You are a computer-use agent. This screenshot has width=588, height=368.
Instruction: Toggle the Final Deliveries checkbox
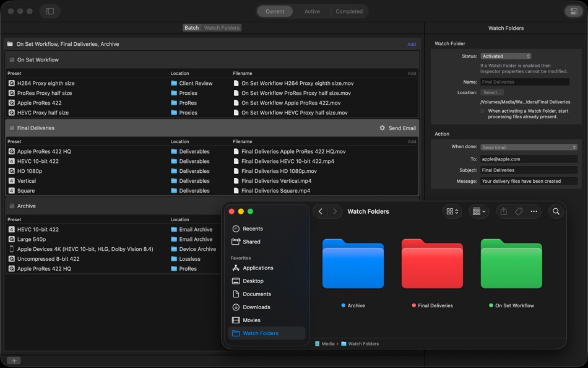pos(12,128)
